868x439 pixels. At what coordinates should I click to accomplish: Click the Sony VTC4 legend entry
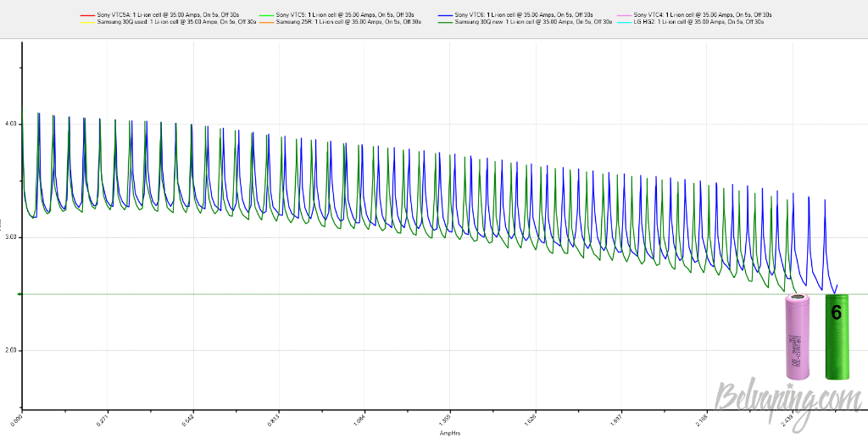(x=695, y=14)
